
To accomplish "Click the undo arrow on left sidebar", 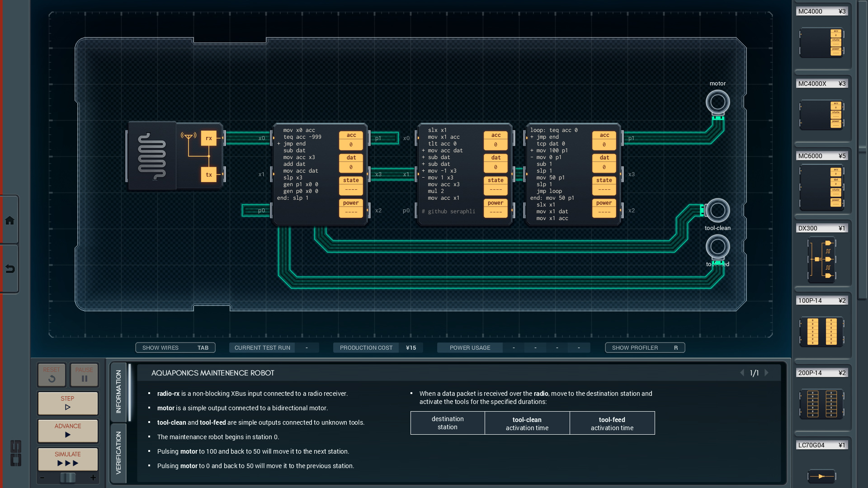I will pos(9,269).
